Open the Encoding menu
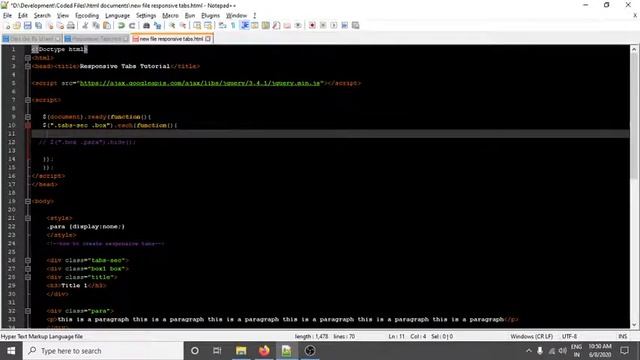Screen dimensions: 640x360 pos(87,16)
